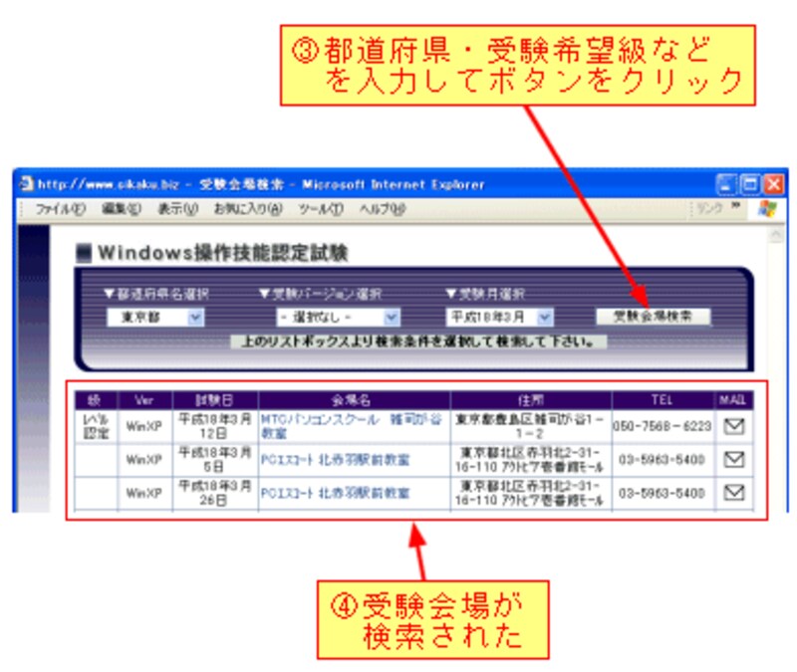The height and width of the screenshot is (672, 797).
Task: Click the Windows flag logo in the toolbar
Action: (x=767, y=208)
